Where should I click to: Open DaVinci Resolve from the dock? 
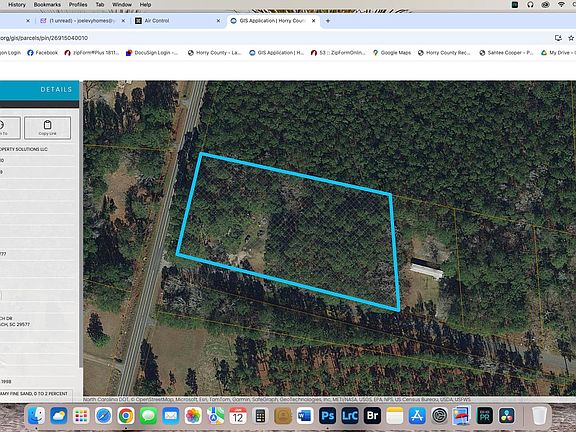pos(507,416)
